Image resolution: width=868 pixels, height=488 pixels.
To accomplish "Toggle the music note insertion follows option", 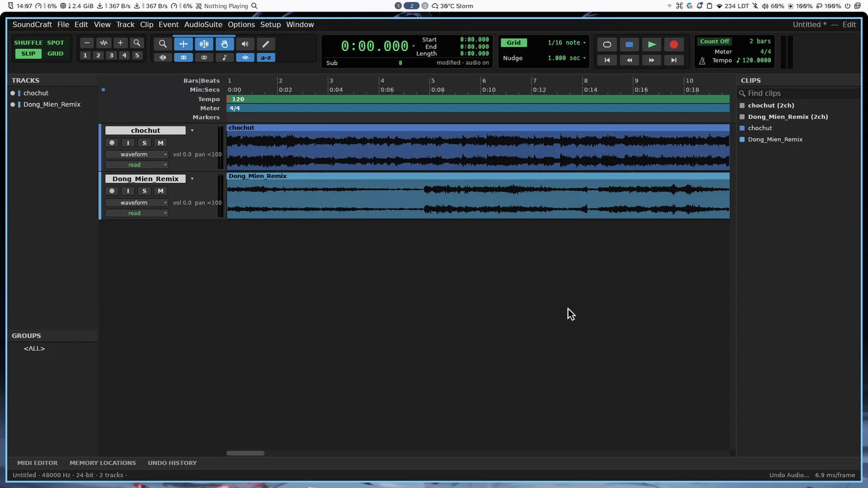I will 225,57.
